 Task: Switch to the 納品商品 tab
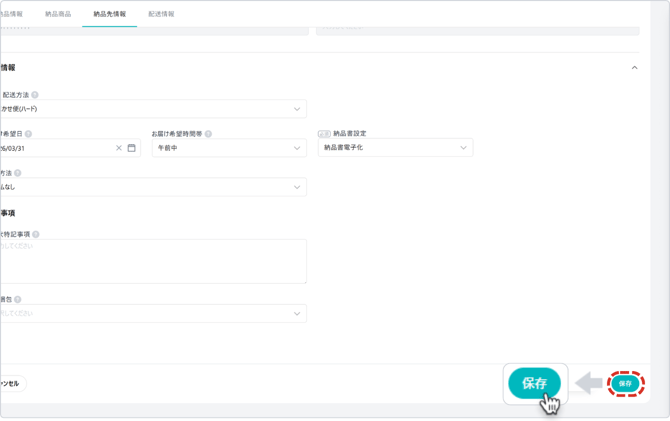coord(59,14)
